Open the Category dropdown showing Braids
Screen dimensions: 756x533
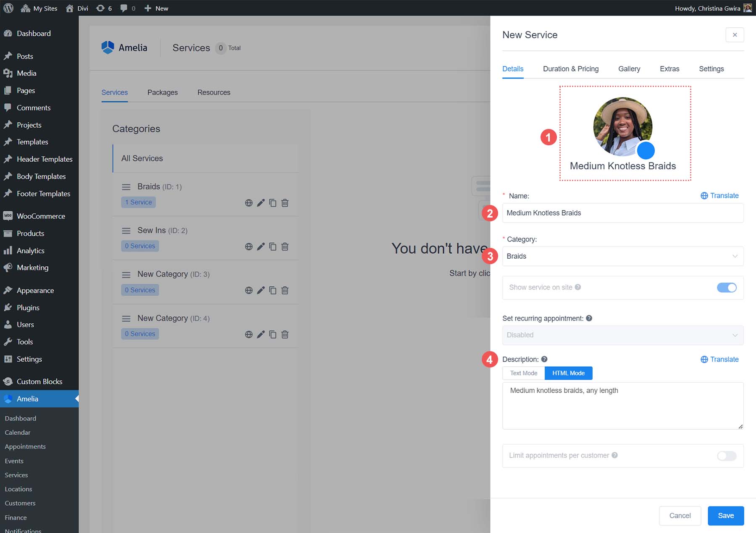click(x=622, y=256)
